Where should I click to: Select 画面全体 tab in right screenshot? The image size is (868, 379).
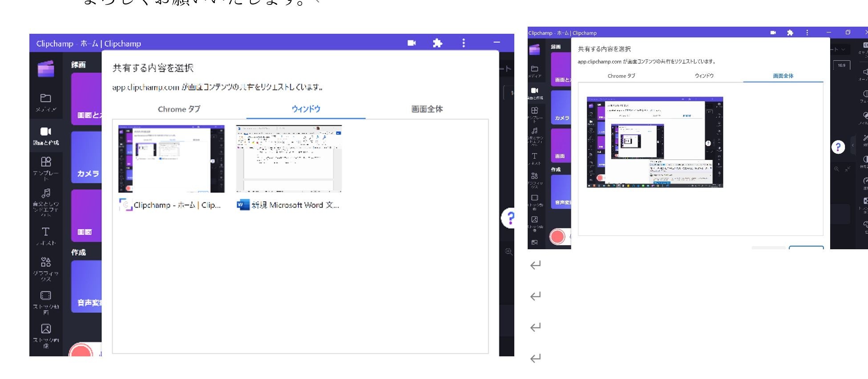coord(783,76)
